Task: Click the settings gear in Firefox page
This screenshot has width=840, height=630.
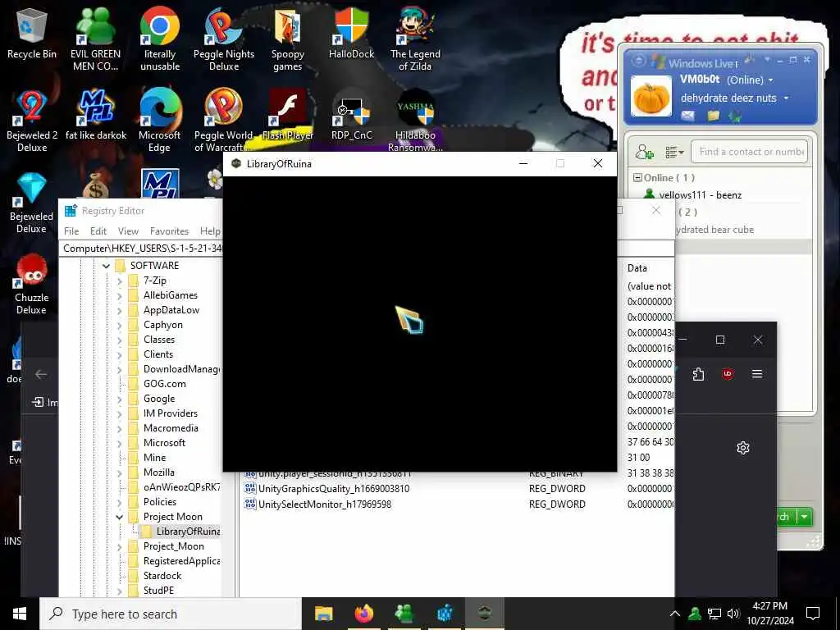Action: 742,448
